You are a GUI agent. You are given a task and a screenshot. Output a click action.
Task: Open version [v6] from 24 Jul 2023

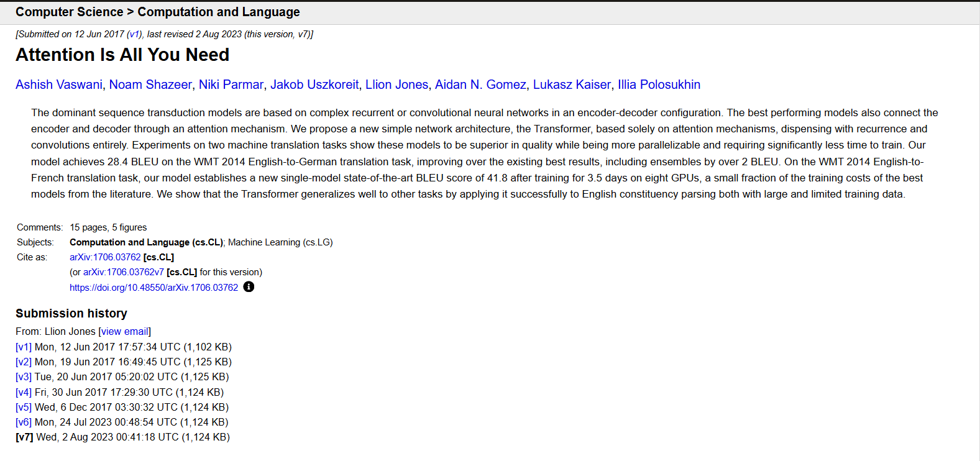(24, 422)
